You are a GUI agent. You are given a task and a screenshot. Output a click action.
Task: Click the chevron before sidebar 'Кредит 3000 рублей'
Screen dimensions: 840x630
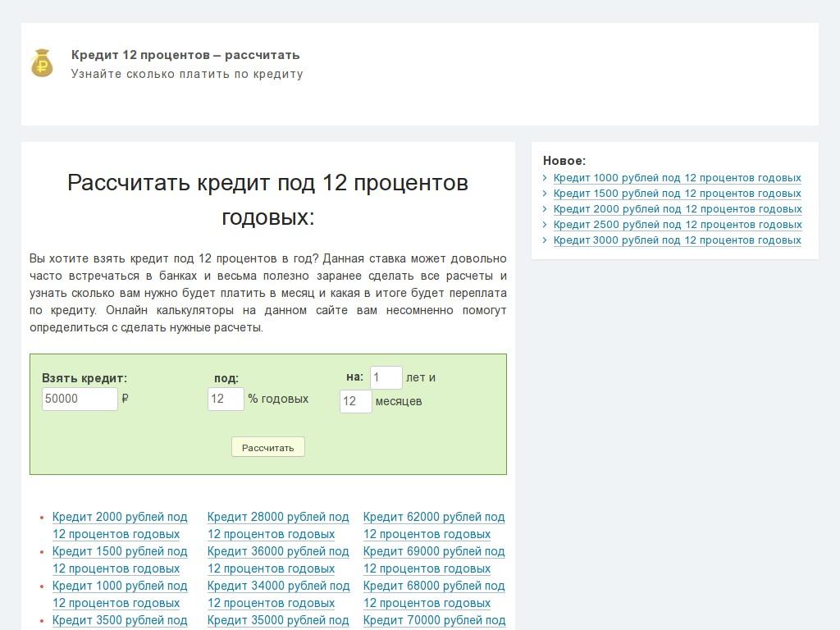[545, 240]
